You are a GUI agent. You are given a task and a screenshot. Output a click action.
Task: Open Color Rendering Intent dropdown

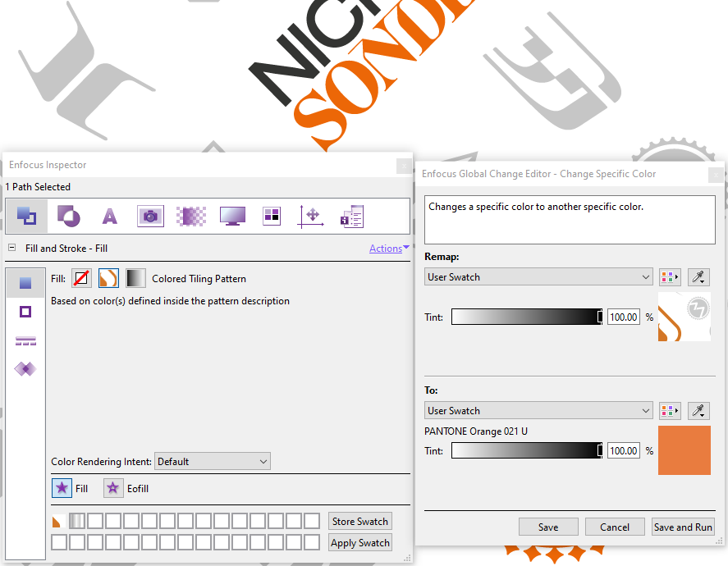point(213,462)
